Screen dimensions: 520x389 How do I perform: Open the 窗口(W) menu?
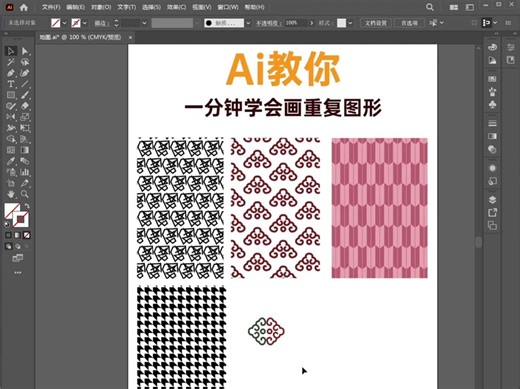(x=228, y=7)
